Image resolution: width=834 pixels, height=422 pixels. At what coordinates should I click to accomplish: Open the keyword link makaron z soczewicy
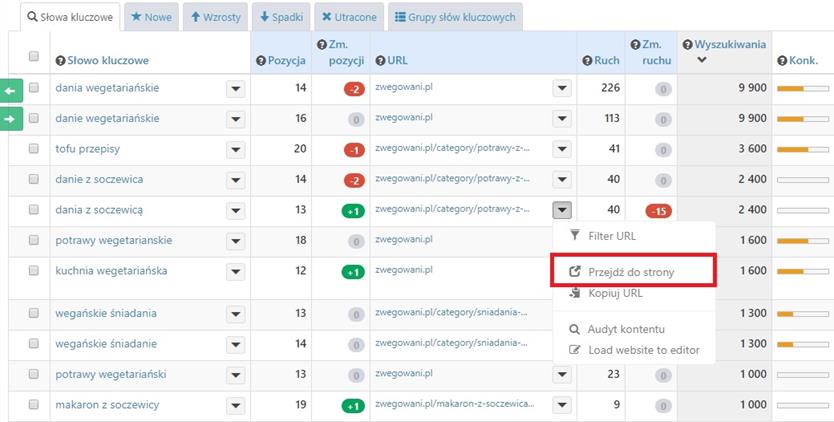(107, 405)
